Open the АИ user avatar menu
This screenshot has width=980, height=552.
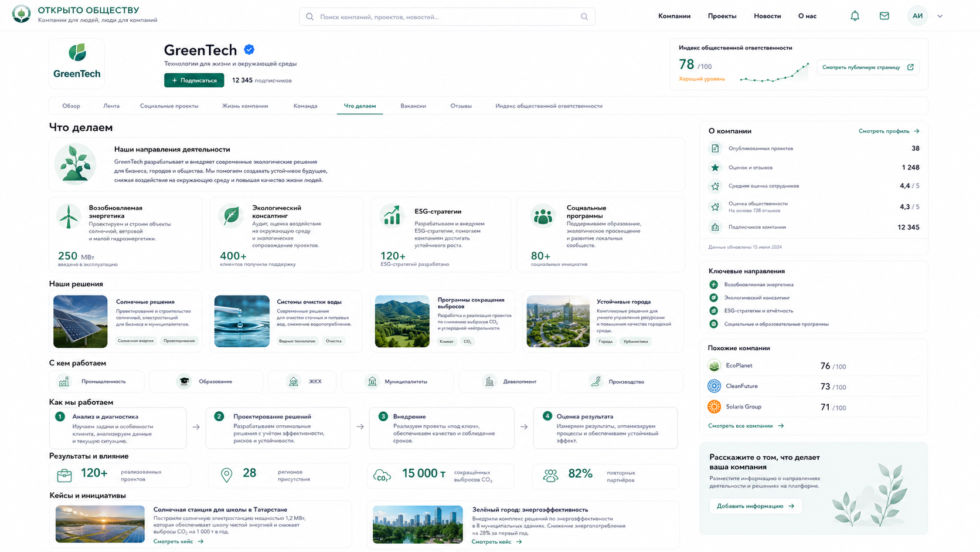pos(917,16)
